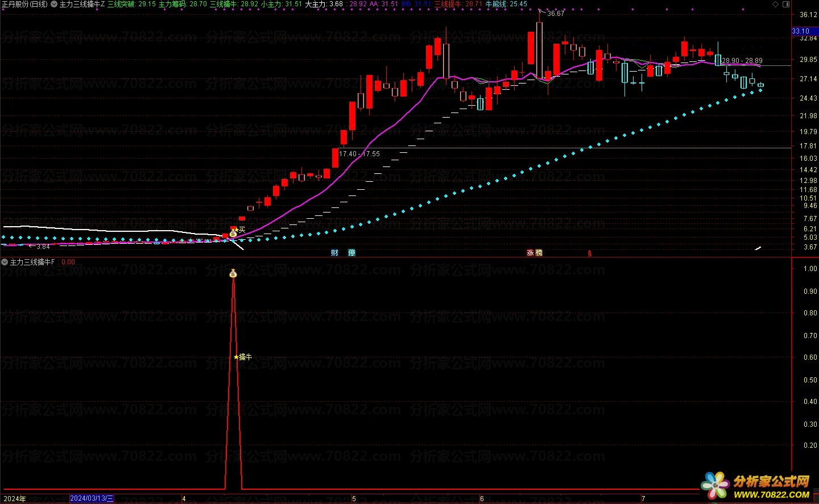Open indicator menu beside 主力三线擒牛F
819x504 pixels.
5,262
